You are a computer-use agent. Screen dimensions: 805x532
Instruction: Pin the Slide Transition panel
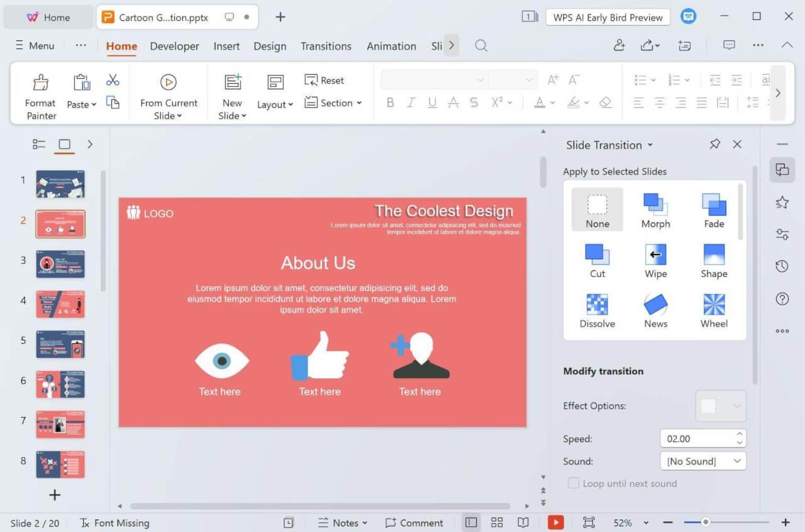coord(714,144)
